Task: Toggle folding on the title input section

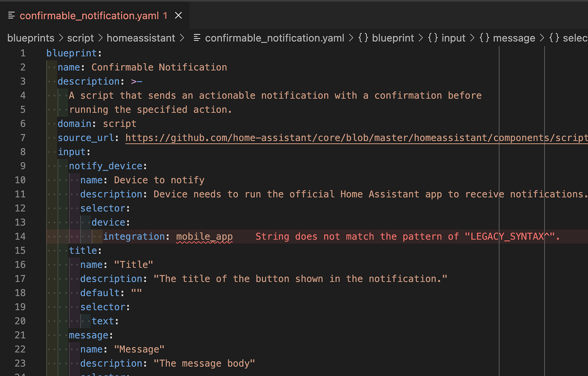Action: point(37,250)
